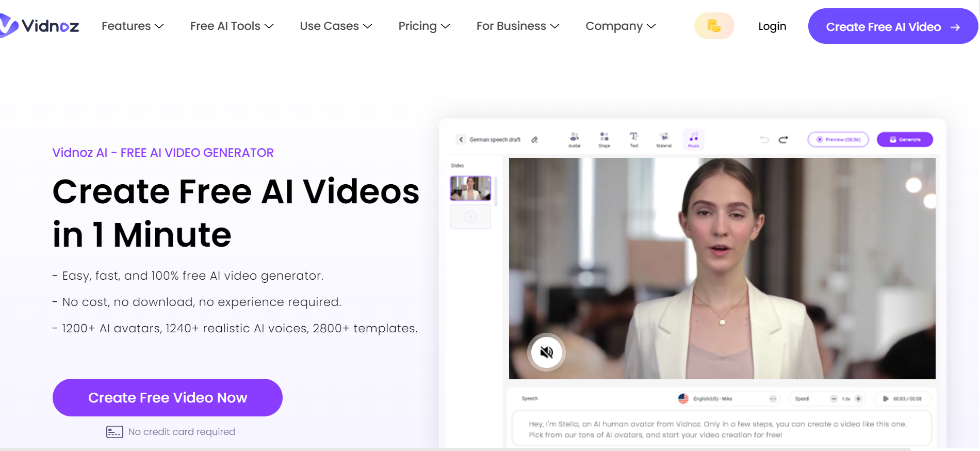Click the 'No cost, no download' line
980x451 pixels.
click(x=197, y=302)
